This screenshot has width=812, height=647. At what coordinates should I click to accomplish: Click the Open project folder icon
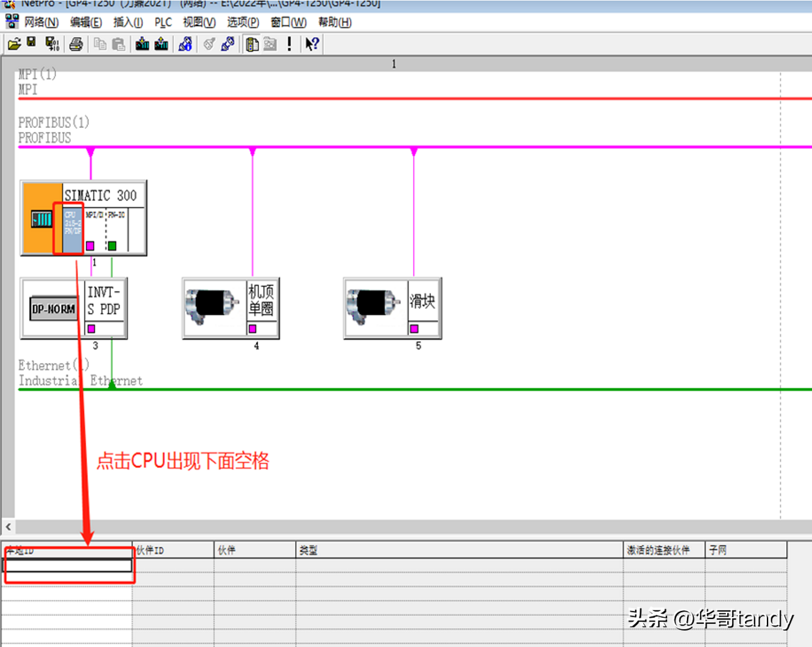14,44
